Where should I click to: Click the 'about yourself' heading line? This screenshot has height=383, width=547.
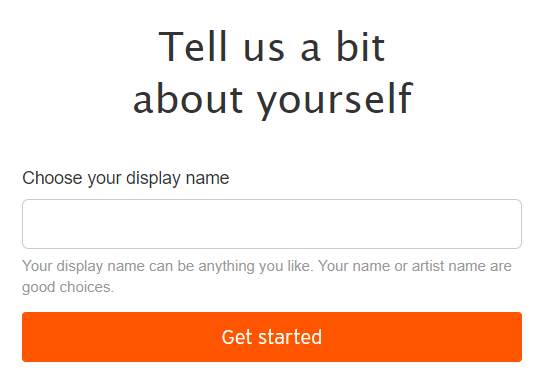(273, 98)
